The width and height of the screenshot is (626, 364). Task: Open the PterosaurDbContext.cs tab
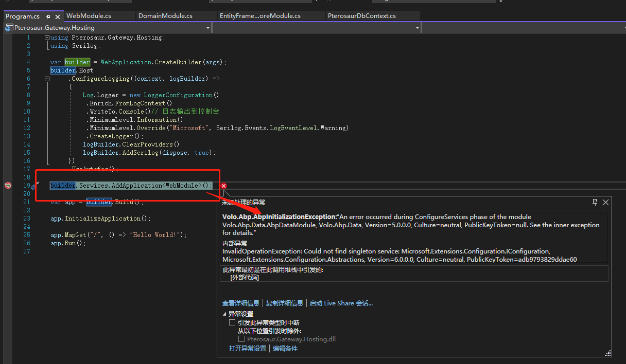pyautogui.click(x=372, y=16)
